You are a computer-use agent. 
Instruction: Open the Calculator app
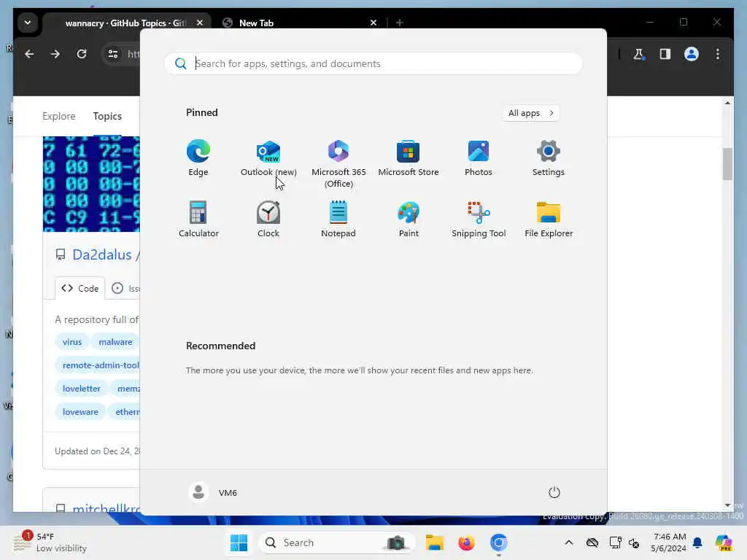click(198, 219)
